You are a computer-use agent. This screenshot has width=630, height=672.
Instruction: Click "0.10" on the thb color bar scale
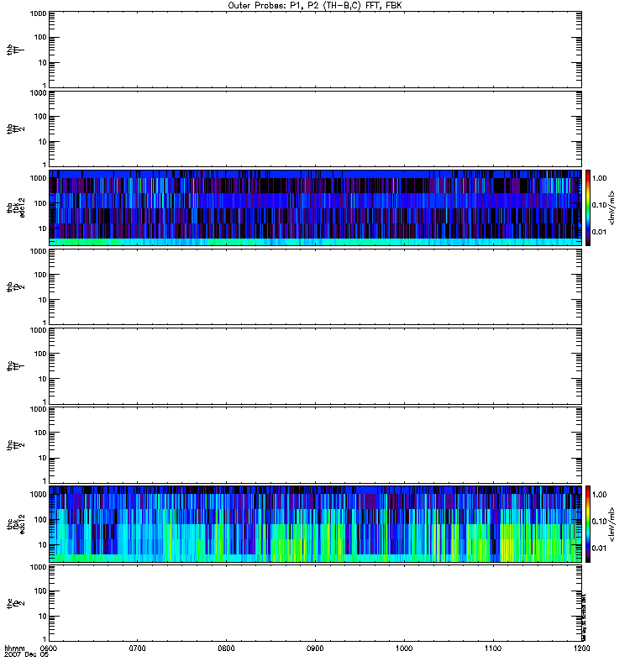(x=599, y=205)
